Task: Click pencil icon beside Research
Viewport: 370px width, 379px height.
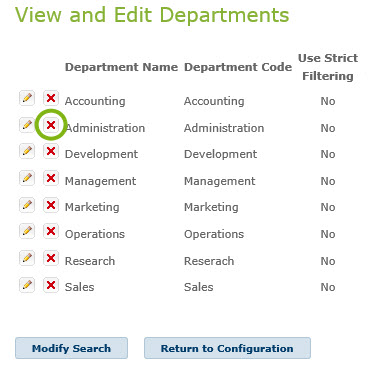Action: pos(27,258)
